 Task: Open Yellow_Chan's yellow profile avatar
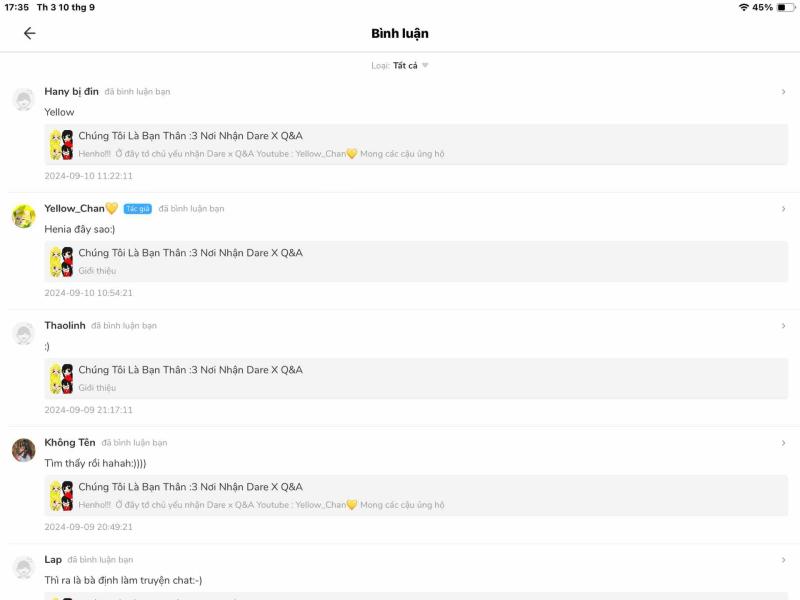(x=24, y=216)
